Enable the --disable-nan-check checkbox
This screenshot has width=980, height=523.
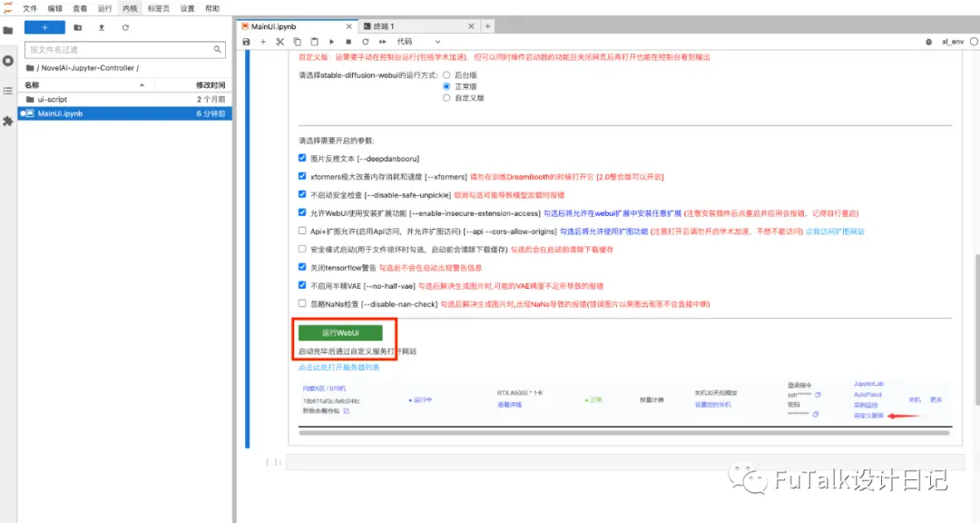click(x=302, y=303)
